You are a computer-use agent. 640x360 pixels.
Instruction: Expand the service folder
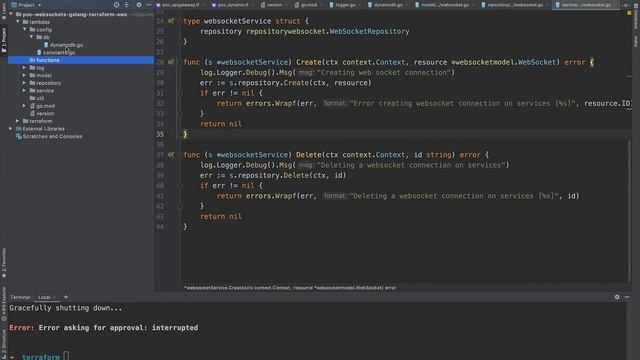pos(24,91)
